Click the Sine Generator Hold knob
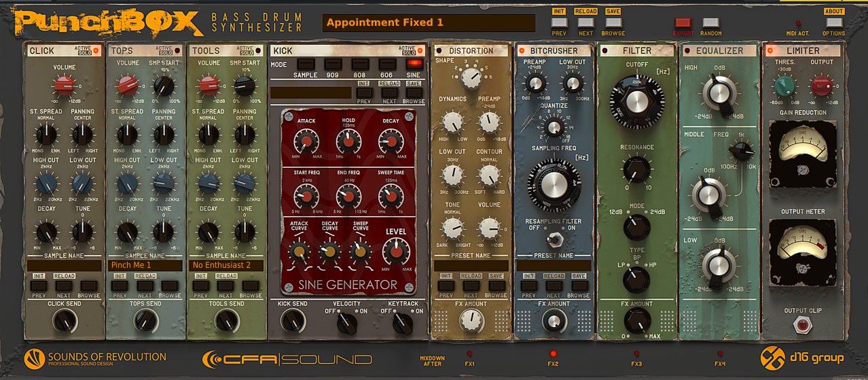Screen dimensions: 868x380 tap(348, 141)
